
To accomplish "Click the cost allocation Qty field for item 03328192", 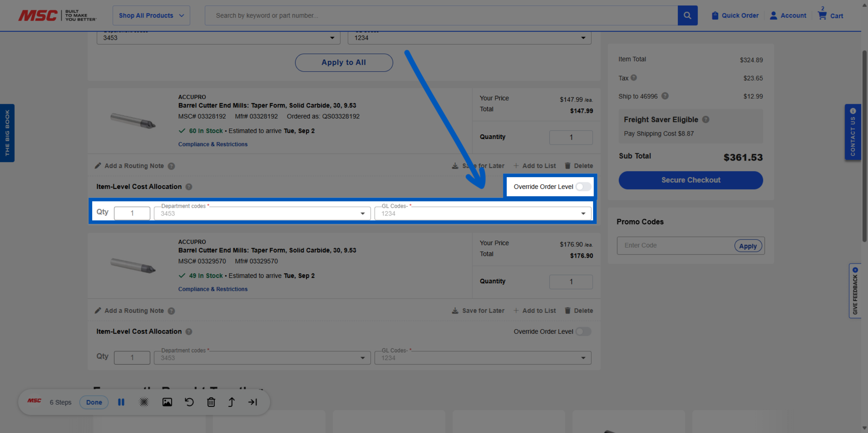I will pos(132,213).
